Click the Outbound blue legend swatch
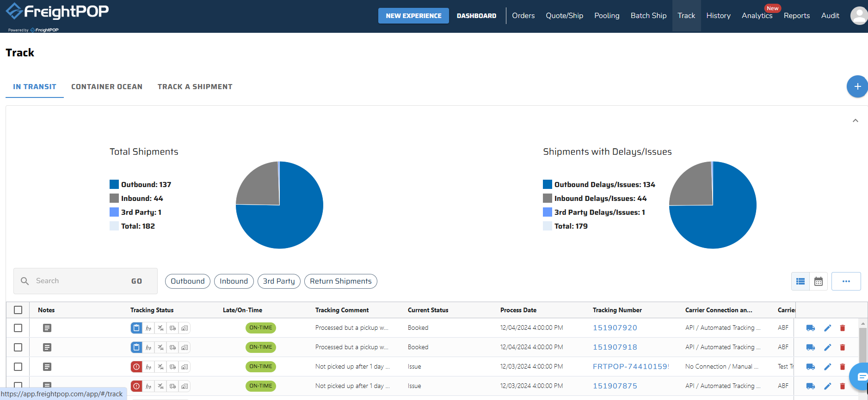 click(114, 185)
